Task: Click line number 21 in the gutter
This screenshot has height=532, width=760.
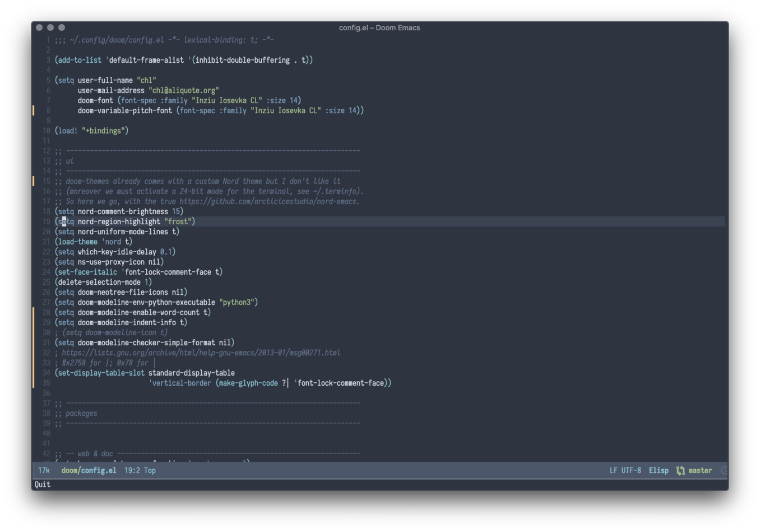Action: 46,242
